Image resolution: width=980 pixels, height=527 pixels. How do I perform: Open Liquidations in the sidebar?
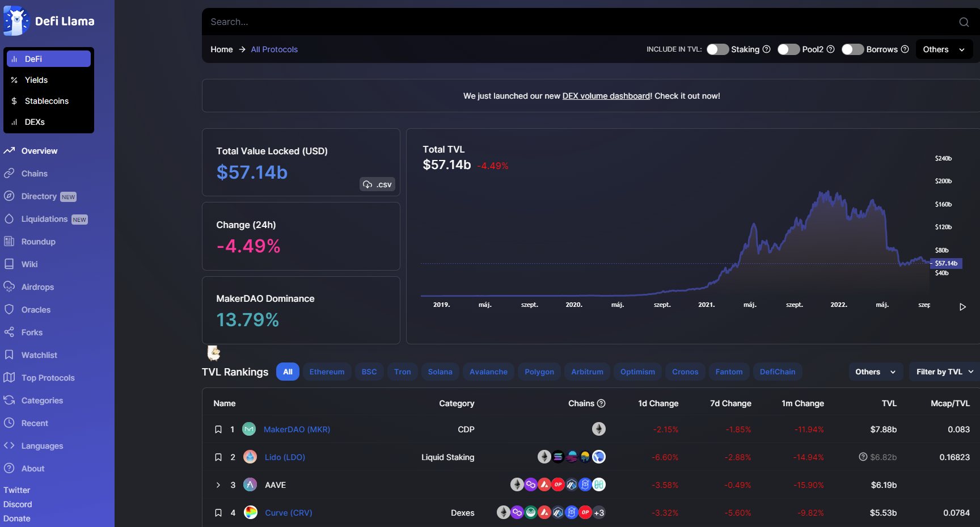pos(45,219)
